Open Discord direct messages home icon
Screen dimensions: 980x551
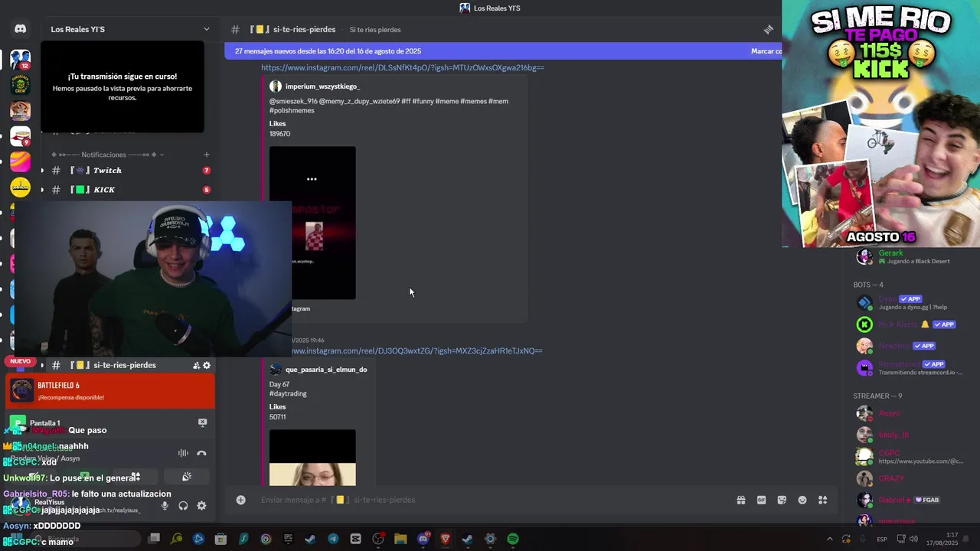tap(20, 29)
